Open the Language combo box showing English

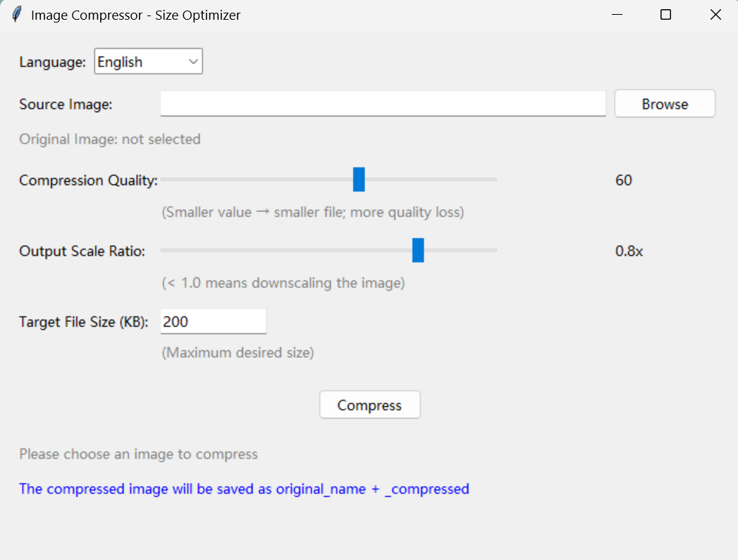[141, 62]
